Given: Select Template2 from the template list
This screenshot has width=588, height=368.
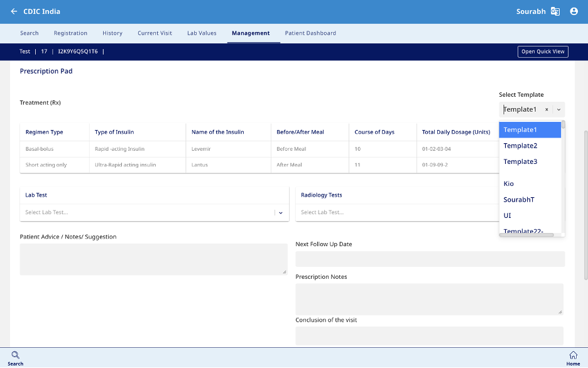Looking at the screenshot, I should pyautogui.click(x=520, y=145).
